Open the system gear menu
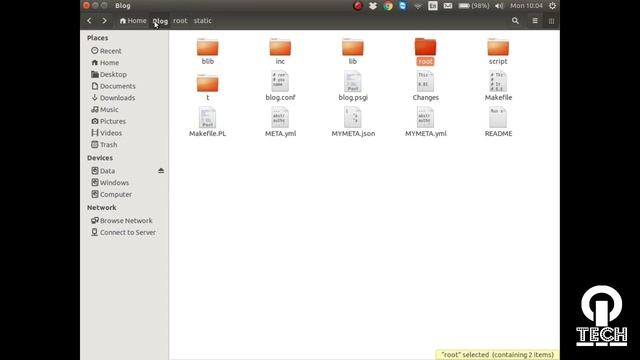Screen dimensions: 640x360 coord(552,6)
